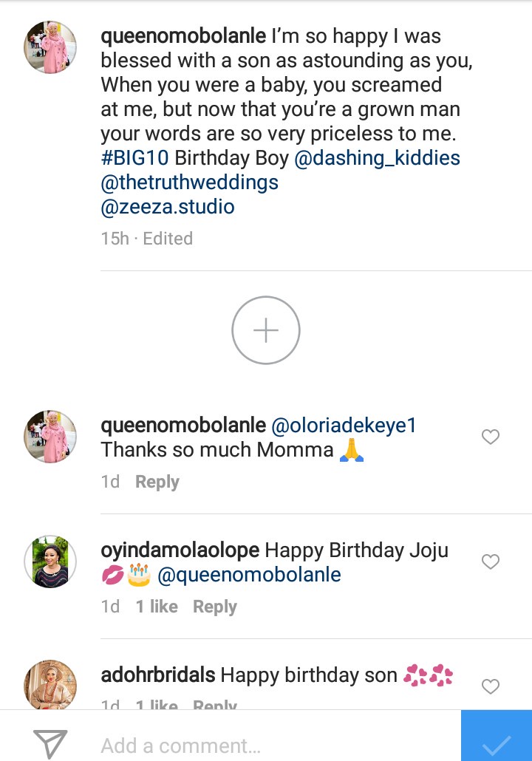Viewport: 532px width, 761px height.
Task: Reply to oyindamolaolope's comment
Action: 215,607
